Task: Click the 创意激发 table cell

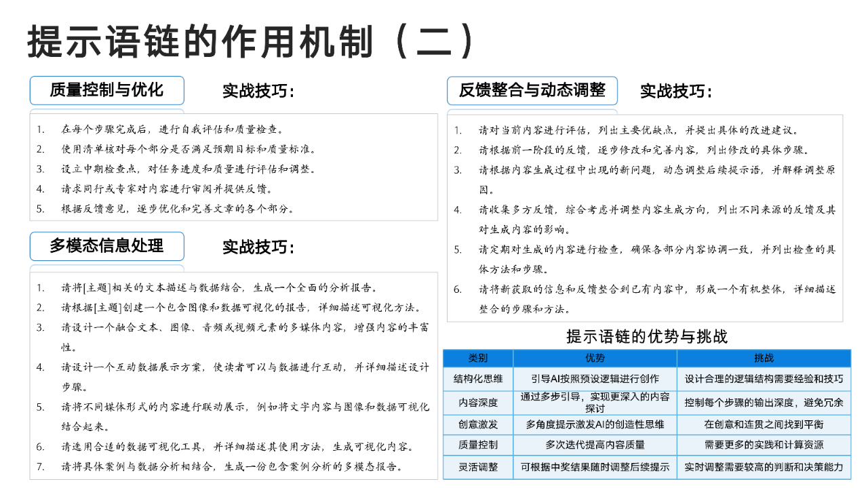Action: [x=477, y=424]
